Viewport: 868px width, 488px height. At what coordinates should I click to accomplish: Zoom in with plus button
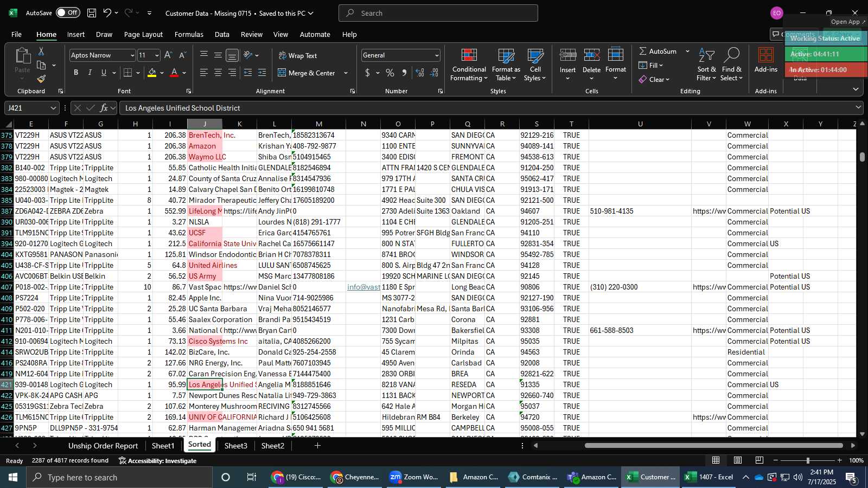click(x=840, y=460)
